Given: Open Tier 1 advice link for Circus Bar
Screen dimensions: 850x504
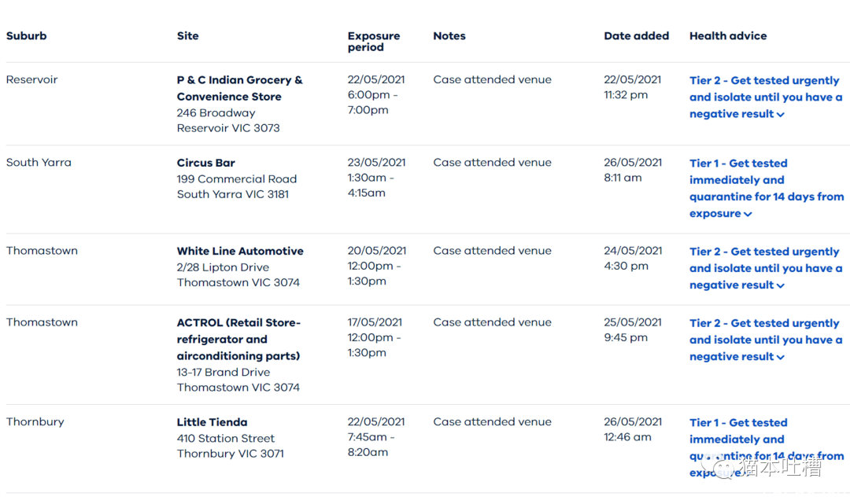Looking at the screenshot, I should 767,188.
